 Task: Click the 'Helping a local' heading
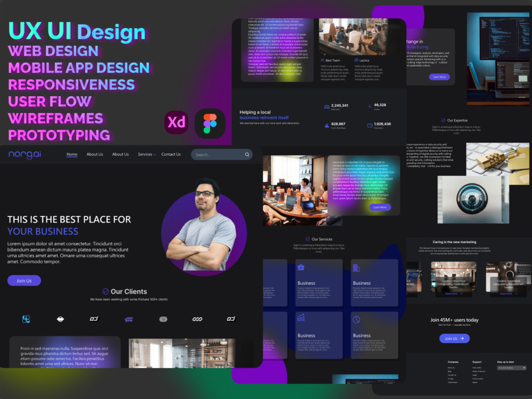[x=255, y=112]
